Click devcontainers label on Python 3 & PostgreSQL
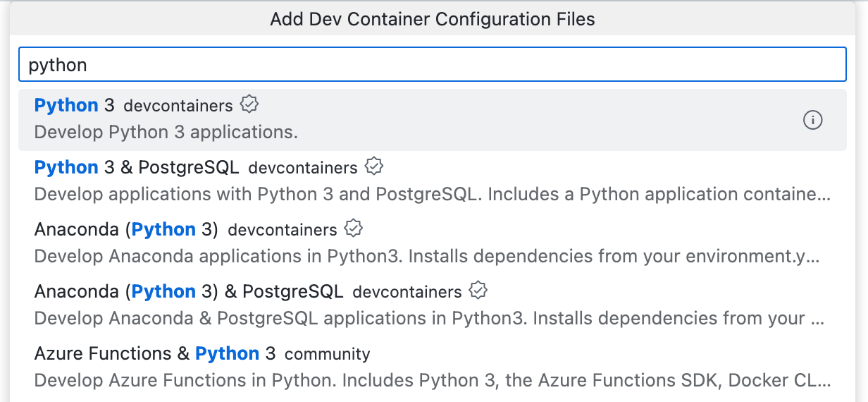This screenshot has width=868, height=402. pyautogui.click(x=303, y=168)
